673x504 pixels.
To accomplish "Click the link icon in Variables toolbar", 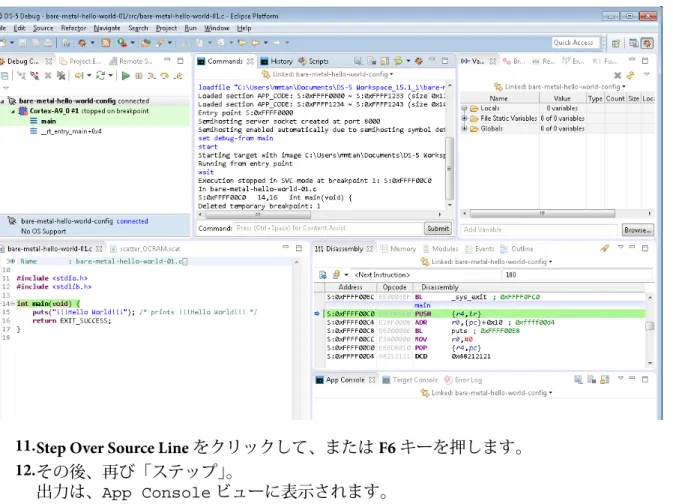I will 630,76.
